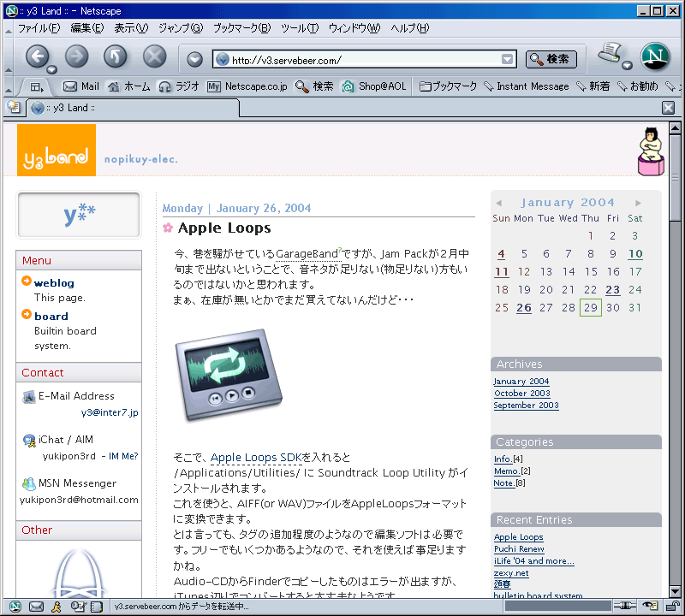Click the Netscape N throbber logo
The image size is (685, 616).
click(655, 56)
